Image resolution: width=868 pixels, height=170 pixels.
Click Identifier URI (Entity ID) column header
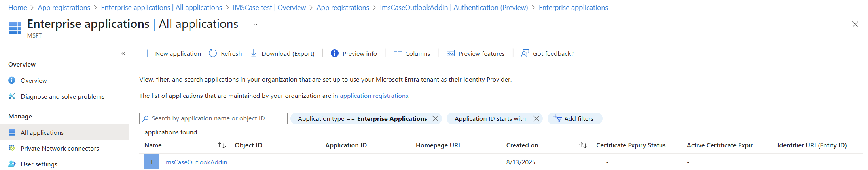coord(812,145)
